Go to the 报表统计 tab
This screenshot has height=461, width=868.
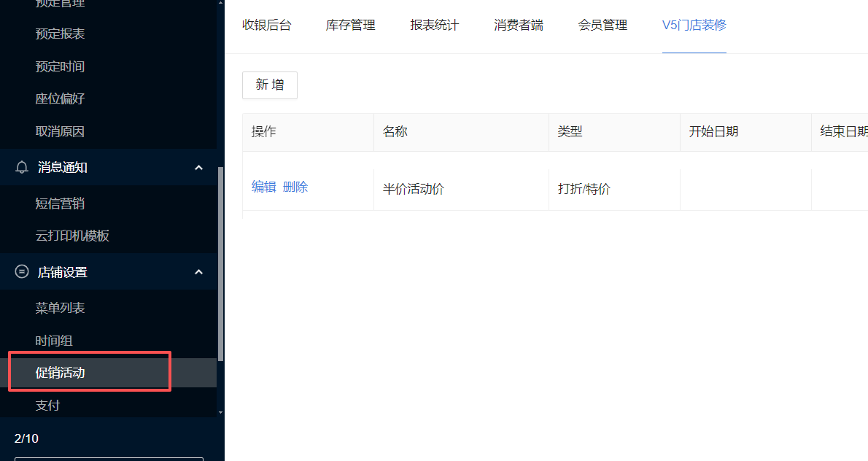click(x=435, y=26)
